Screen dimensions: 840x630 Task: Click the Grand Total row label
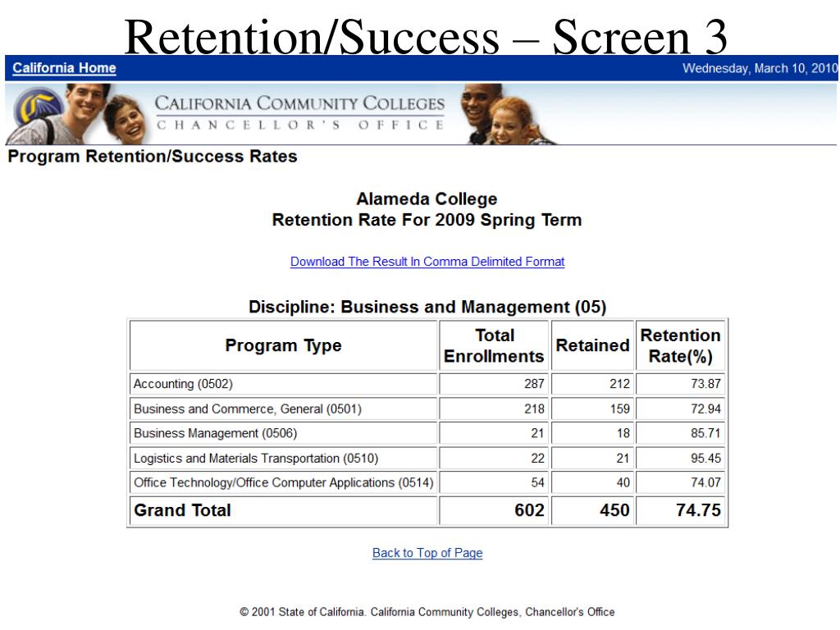182,510
